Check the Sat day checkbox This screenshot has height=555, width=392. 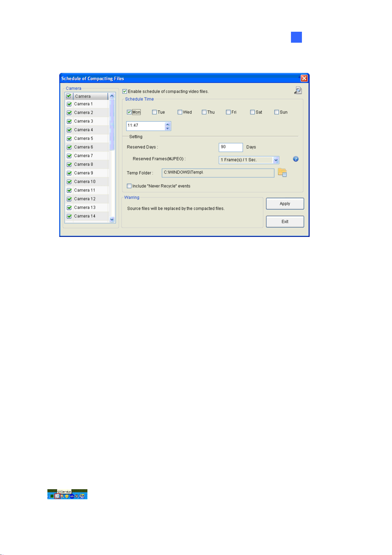[252, 112]
